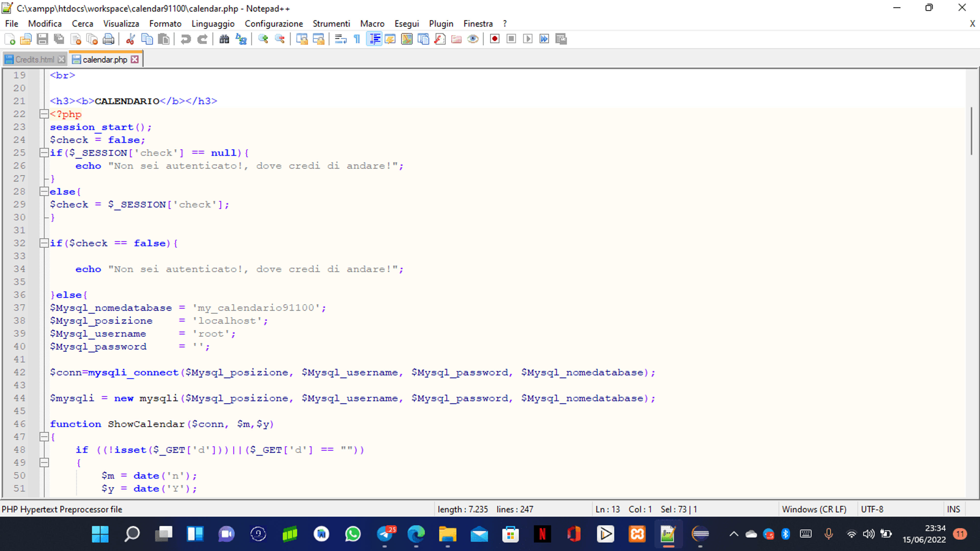The image size is (980, 551).
Task: Open the File menu
Action: coord(11,23)
